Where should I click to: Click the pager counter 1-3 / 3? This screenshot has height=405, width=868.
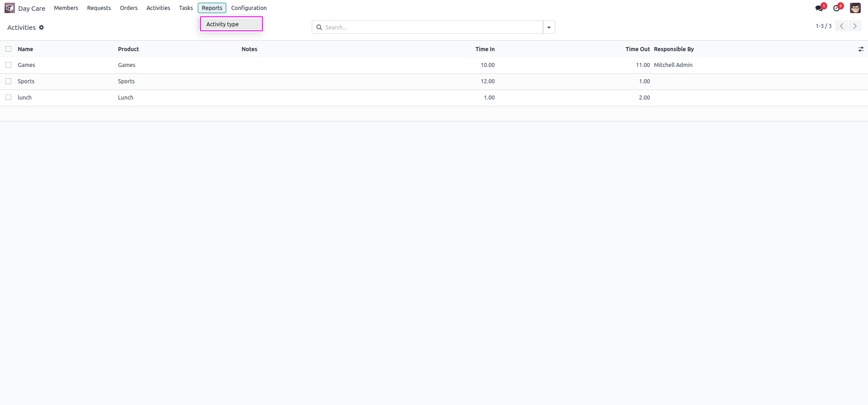pos(824,26)
